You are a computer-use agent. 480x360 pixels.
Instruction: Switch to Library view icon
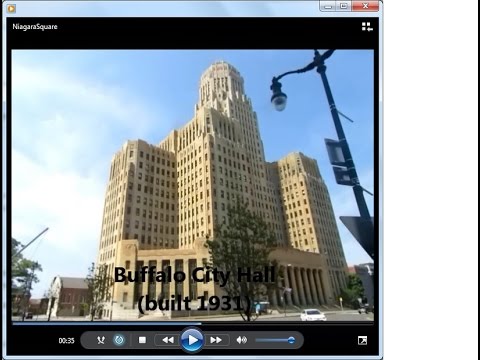click(367, 27)
